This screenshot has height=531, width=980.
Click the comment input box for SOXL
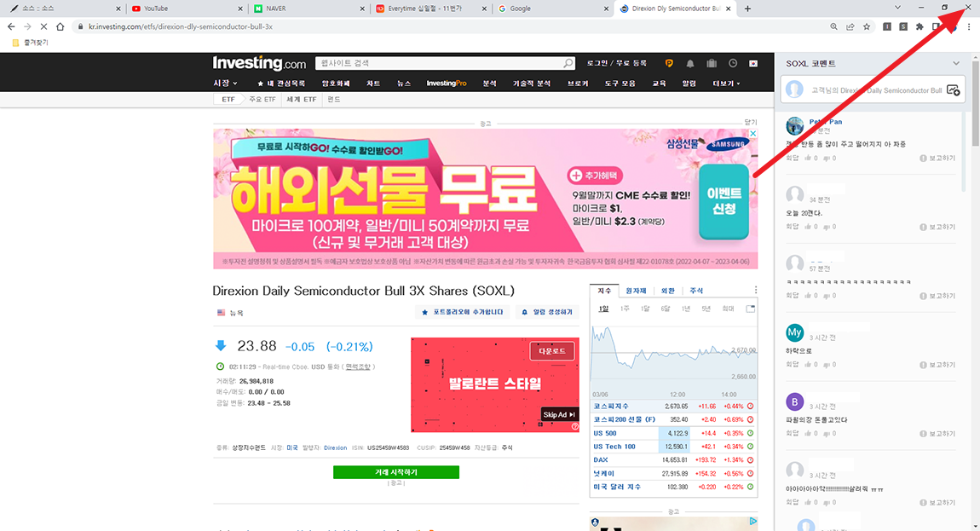tap(871, 90)
